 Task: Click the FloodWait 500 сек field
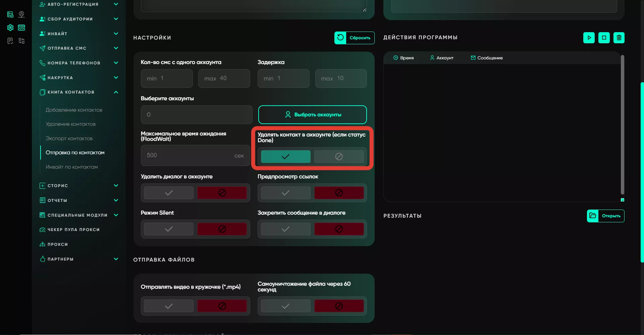tap(196, 156)
